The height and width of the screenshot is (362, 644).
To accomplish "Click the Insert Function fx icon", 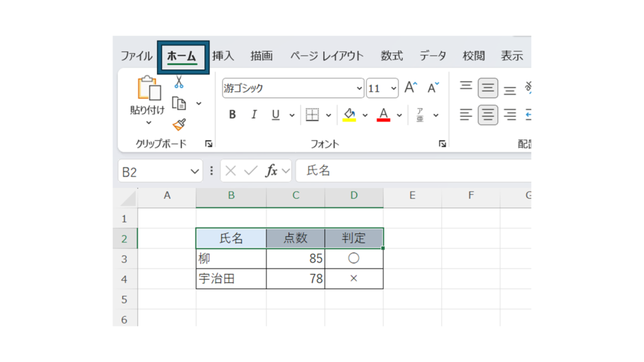I will pyautogui.click(x=272, y=171).
